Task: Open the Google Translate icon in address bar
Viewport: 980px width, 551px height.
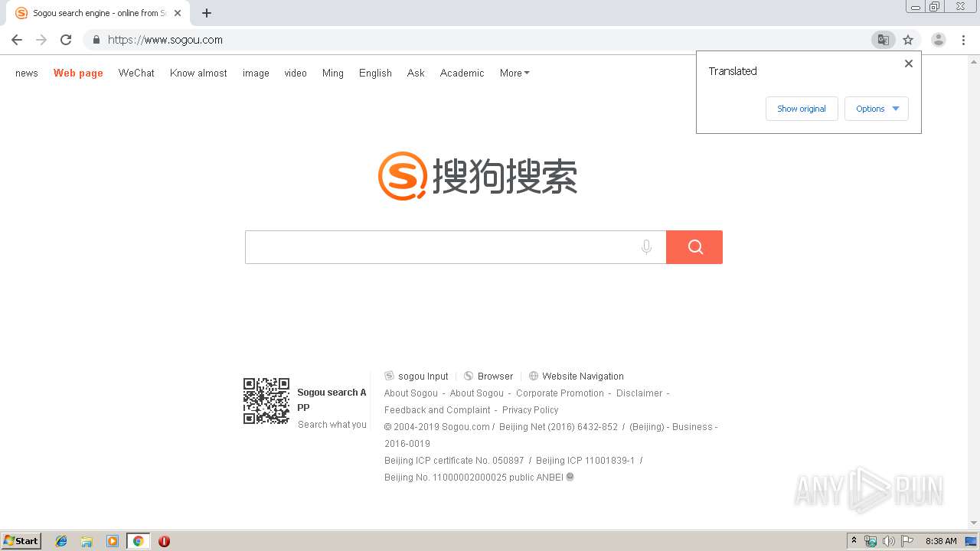Action: point(883,40)
